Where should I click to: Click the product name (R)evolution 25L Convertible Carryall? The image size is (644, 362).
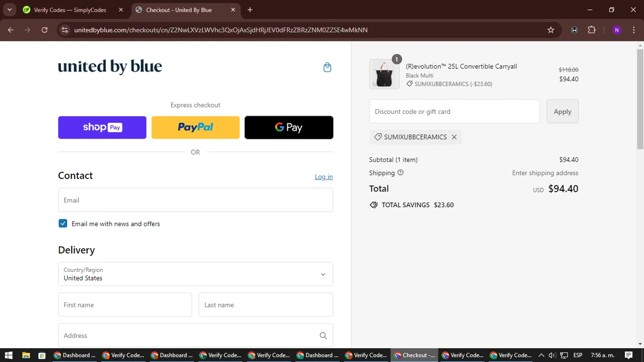(x=462, y=66)
